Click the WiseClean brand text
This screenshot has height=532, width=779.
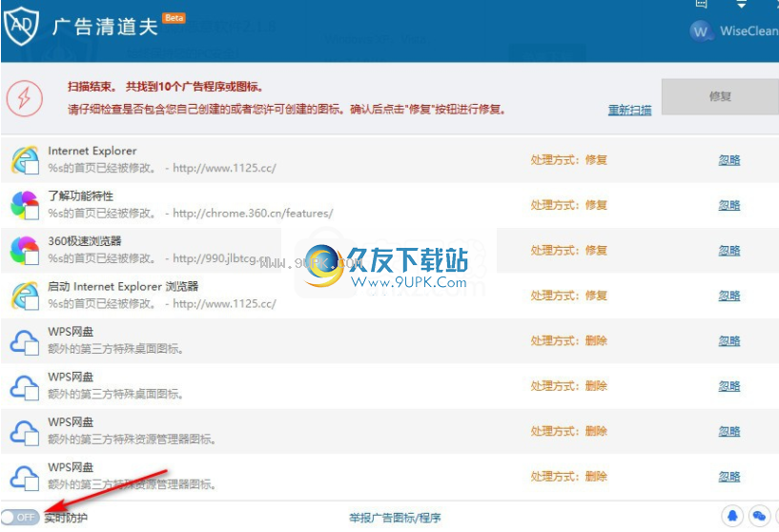(749, 31)
